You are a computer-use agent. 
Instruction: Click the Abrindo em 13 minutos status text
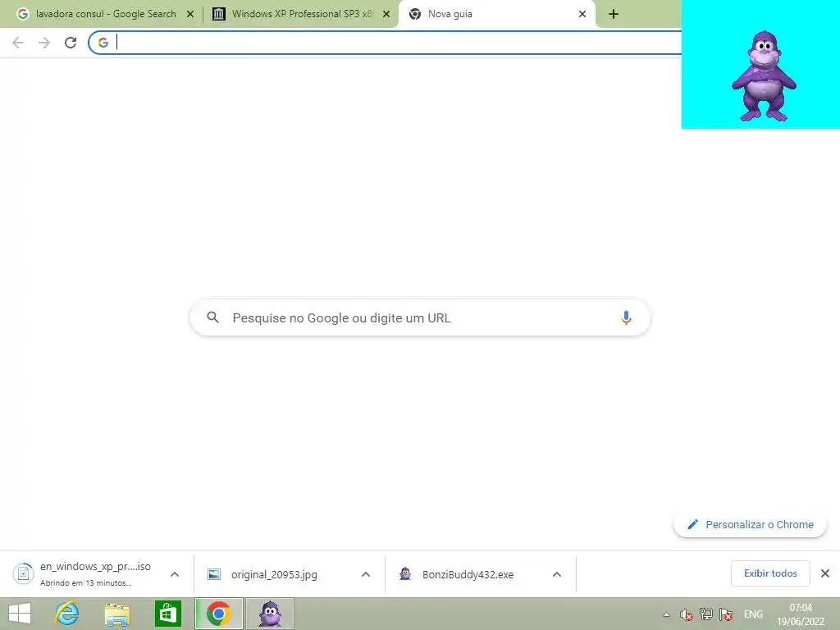point(85,583)
